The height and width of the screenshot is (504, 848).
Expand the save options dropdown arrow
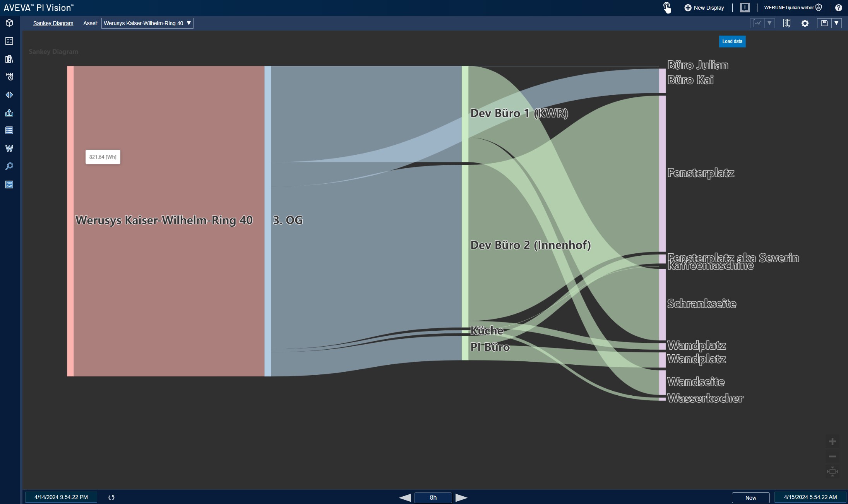click(836, 23)
